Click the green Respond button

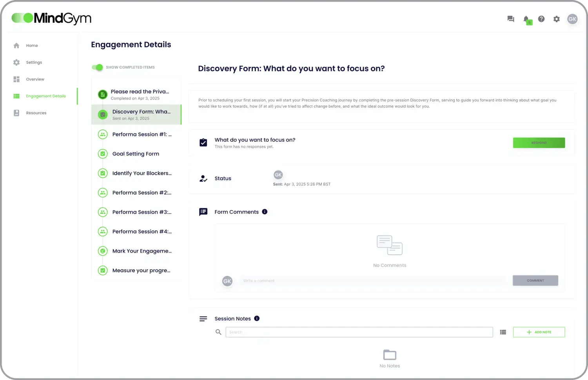[x=539, y=143]
